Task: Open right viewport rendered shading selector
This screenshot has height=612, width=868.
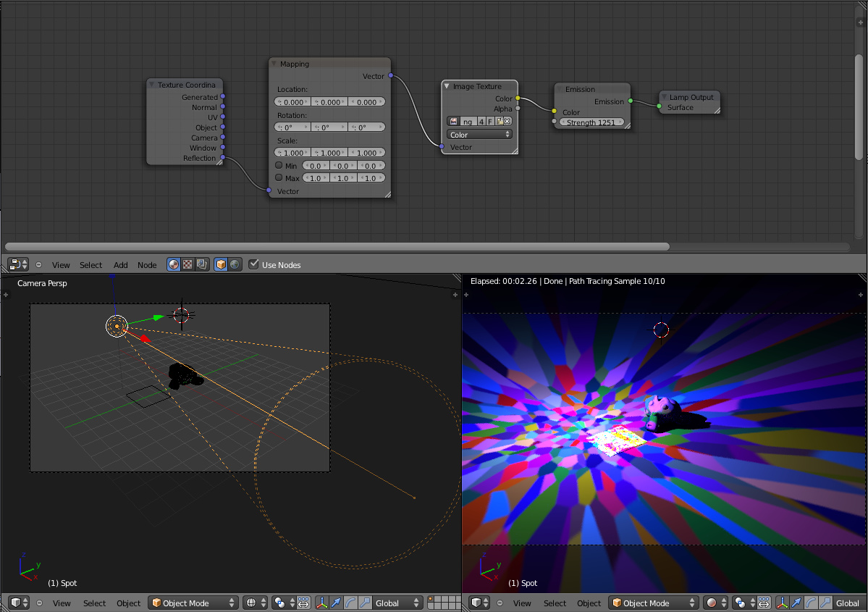Action: tap(716, 603)
